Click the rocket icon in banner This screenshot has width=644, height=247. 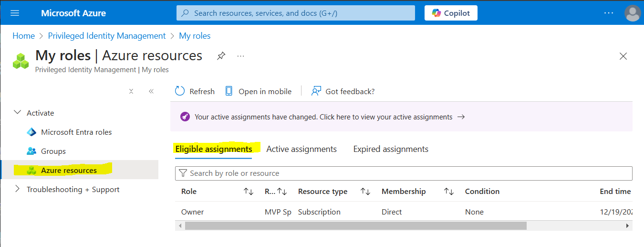[x=185, y=117]
